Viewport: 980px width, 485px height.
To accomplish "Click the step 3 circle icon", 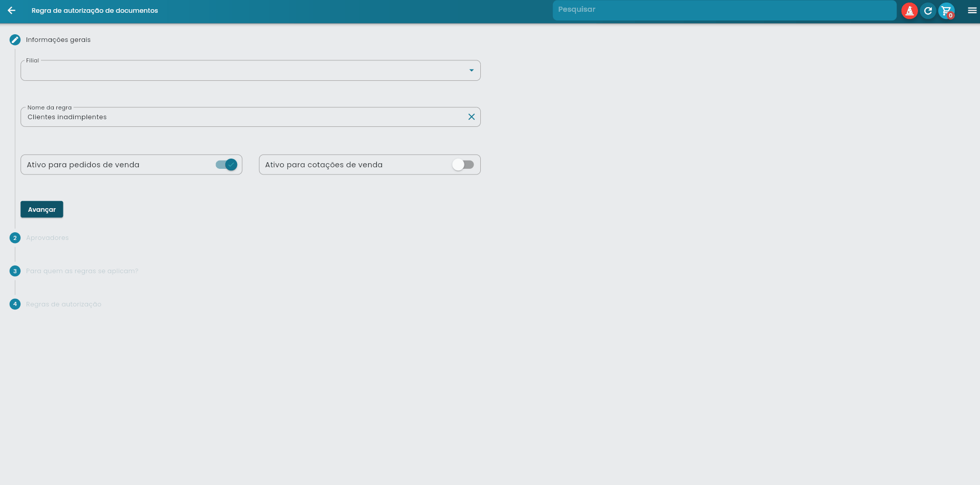I will [15, 271].
